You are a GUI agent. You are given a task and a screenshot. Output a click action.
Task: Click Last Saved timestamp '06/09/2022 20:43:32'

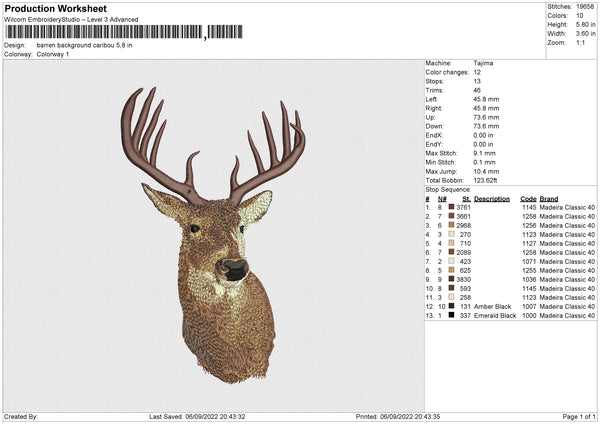[x=215, y=417]
